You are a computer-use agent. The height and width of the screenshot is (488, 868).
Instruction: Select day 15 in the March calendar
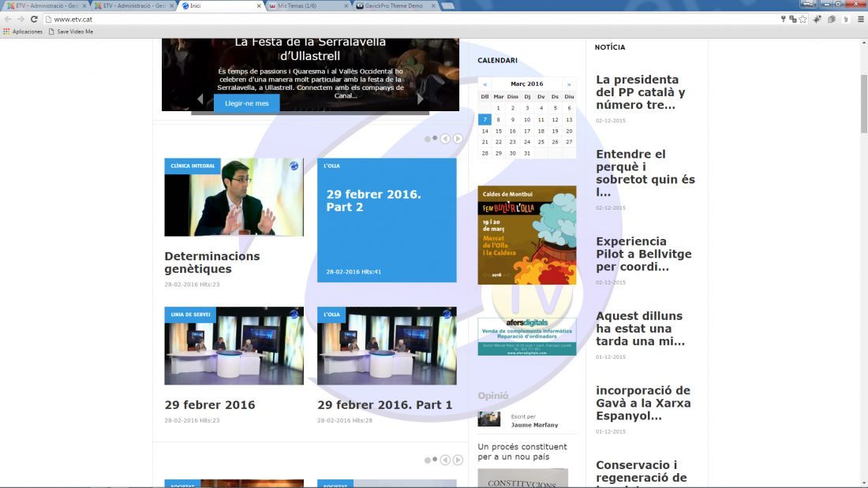tap(498, 131)
